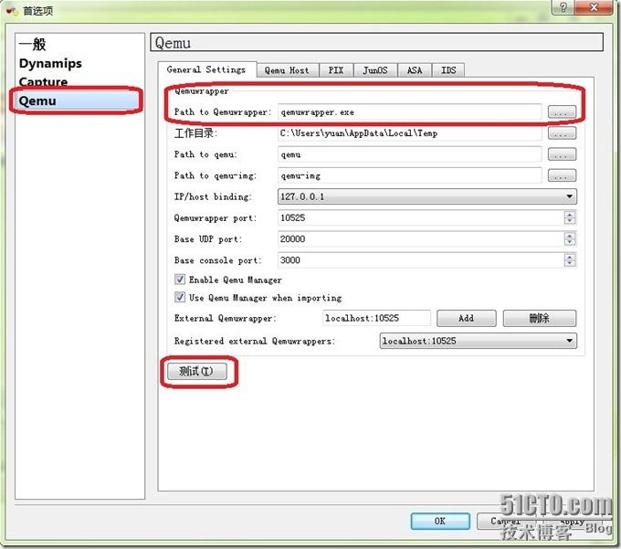Screen dimensions: 621x549
Task: Toggle Use Qemu Manager when importing
Action: (x=180, y=297)
